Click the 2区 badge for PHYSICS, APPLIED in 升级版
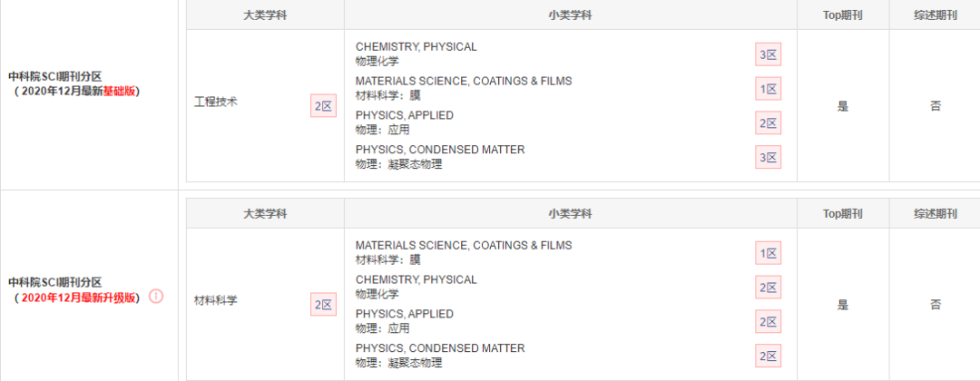Viewport: 980px width, 381px height. coord(769,322)
